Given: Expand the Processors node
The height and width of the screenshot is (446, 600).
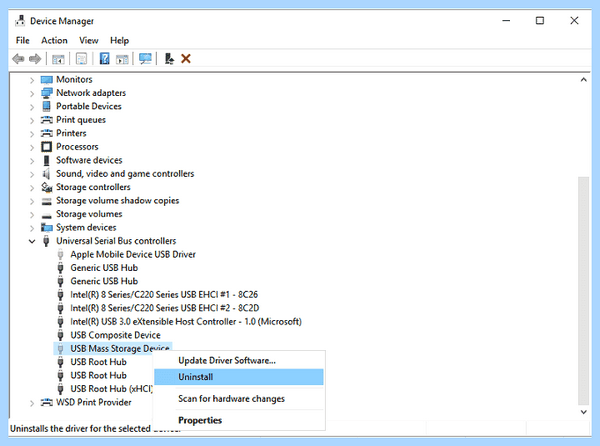Looking at the screenshot, I should 32,147.
